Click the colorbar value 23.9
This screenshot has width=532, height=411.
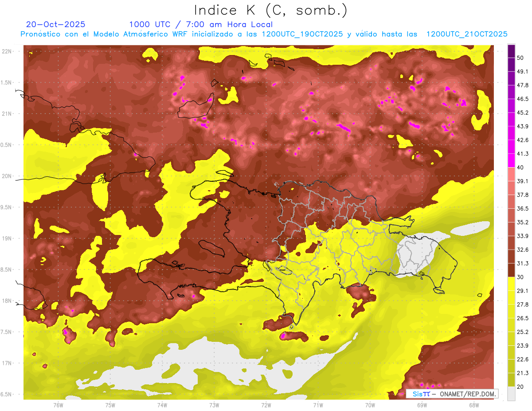tap(523, 345)
